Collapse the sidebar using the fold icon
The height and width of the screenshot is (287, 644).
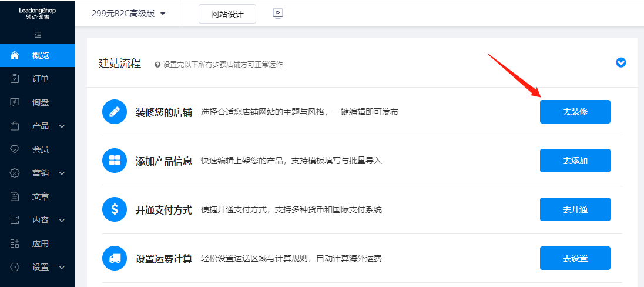(38, 35)
